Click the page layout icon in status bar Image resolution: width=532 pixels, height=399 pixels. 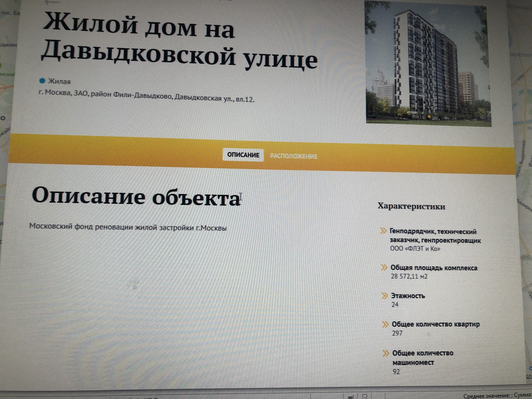(365, 396)
